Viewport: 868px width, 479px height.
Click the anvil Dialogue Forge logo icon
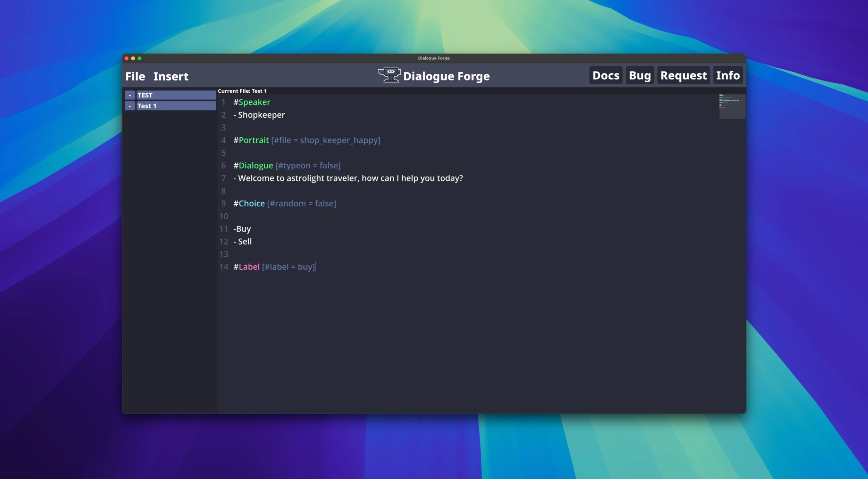pyautogui.click(x=389, y=75)
